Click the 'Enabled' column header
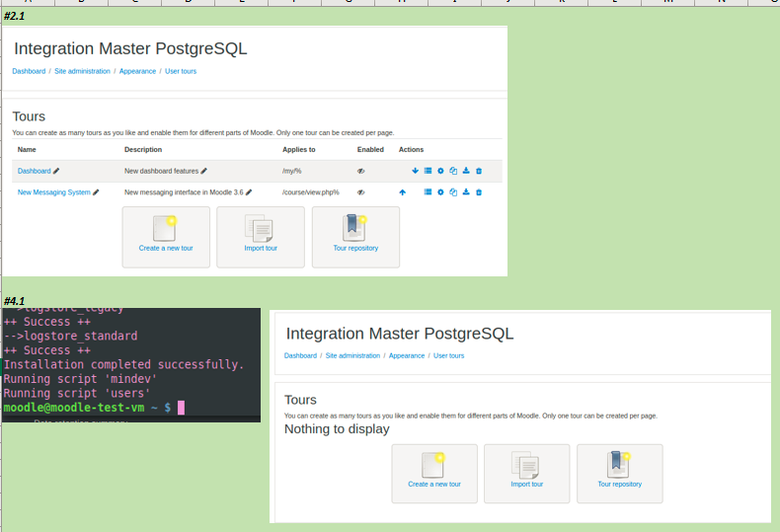 (x=370, y=149)
